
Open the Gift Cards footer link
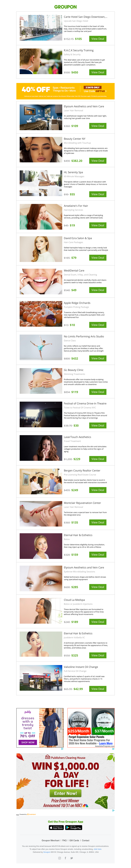click(74, 840)
